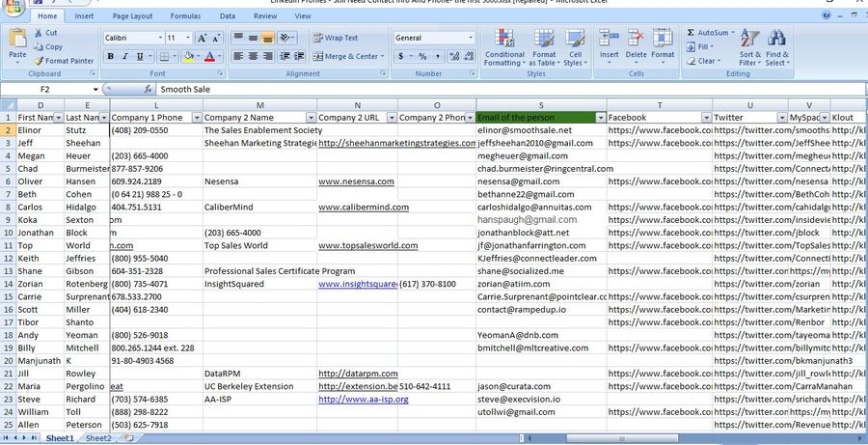Open Format as Table gallery
Viewport: 868px width, 445px height.
544,47
